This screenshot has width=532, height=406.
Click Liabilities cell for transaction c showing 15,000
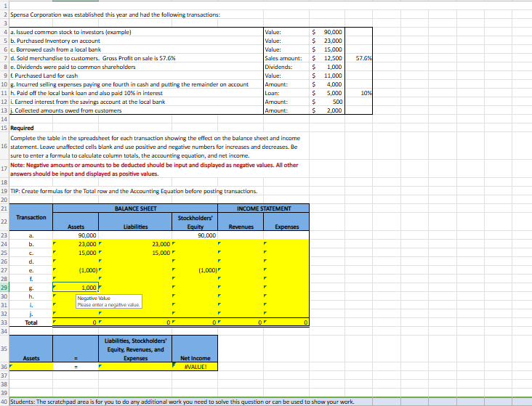[135, 253]
